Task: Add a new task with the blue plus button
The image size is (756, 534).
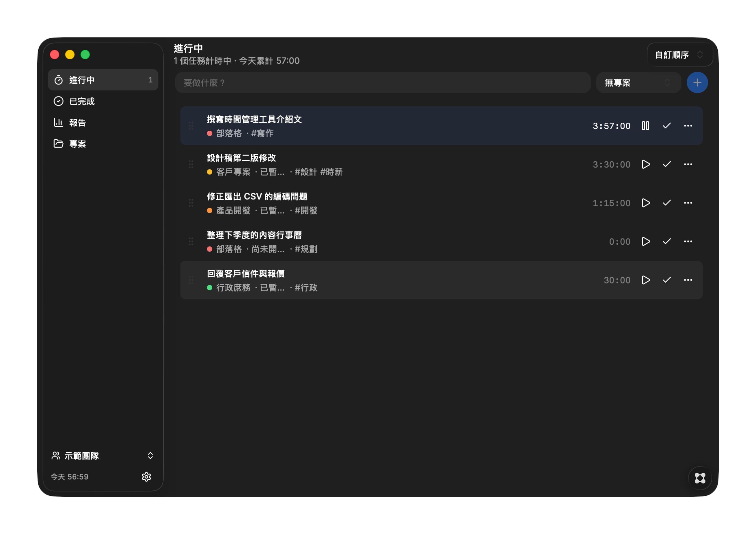Action: [x=697, y=82]
